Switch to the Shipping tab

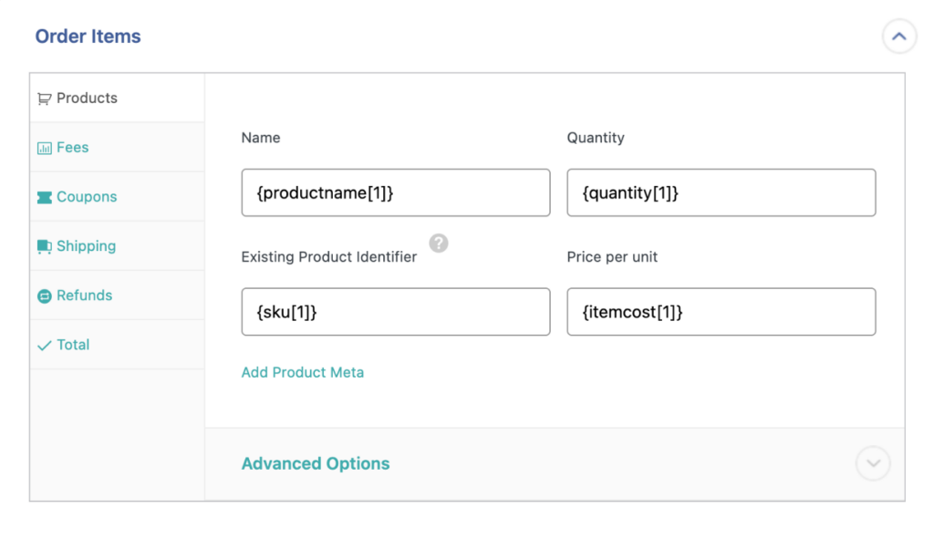click(x=118, y=246)
